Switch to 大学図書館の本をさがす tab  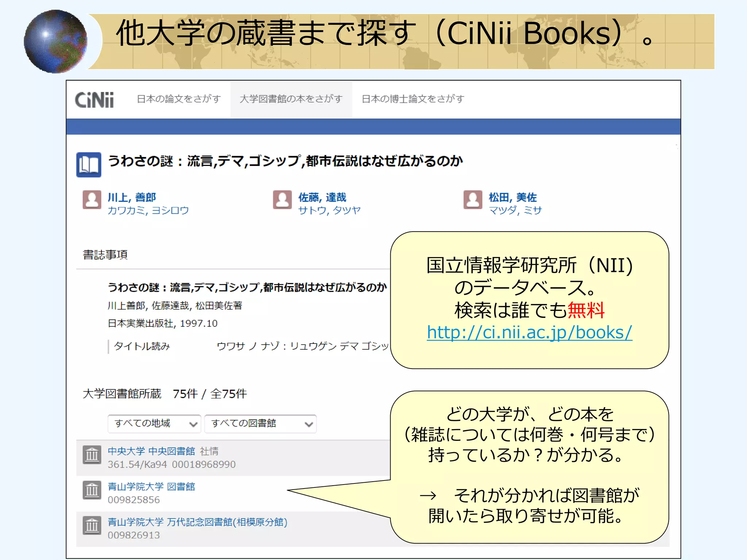click(291, 99)
